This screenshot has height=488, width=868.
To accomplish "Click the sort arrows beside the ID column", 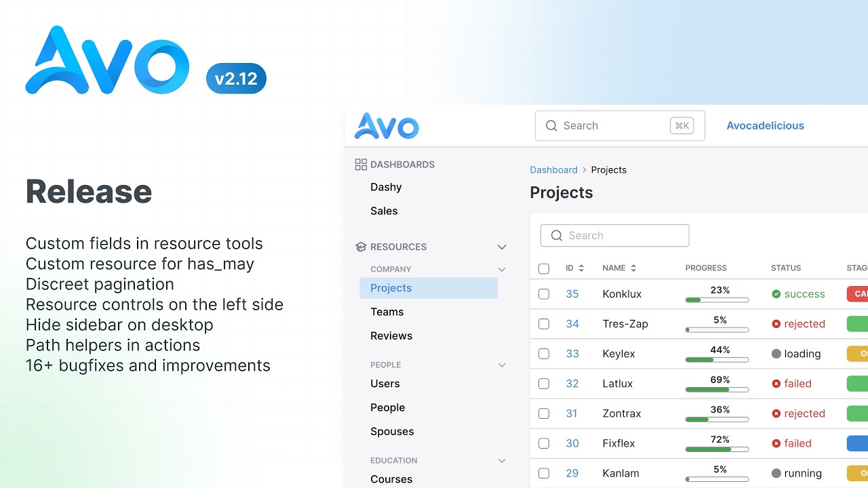I will click(x=581, y=268).
